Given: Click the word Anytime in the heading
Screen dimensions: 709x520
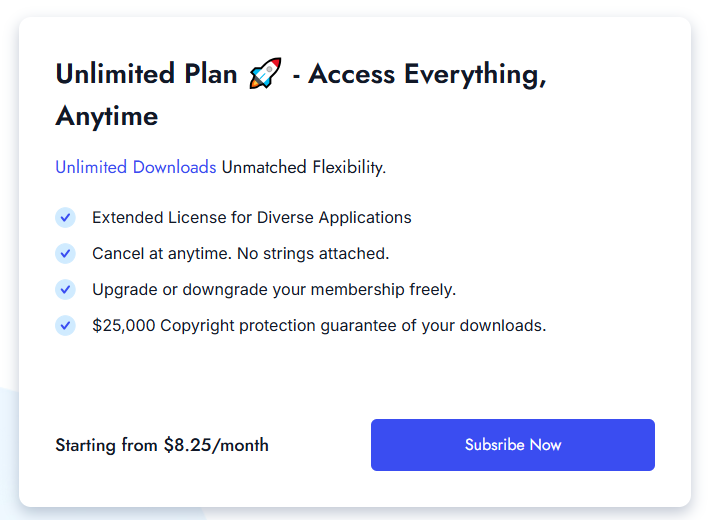Looking at the screenshot, I should point(106,116).
